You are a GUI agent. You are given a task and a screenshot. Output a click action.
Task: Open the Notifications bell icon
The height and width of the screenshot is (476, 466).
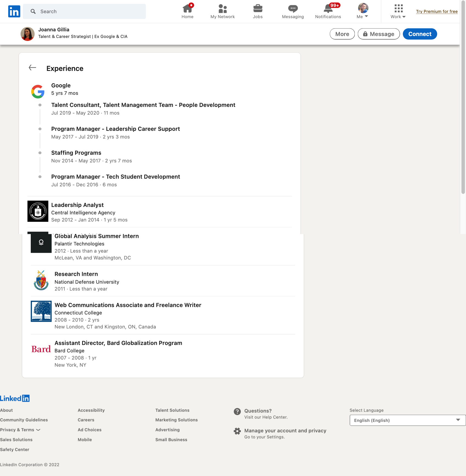coord(328,9)
